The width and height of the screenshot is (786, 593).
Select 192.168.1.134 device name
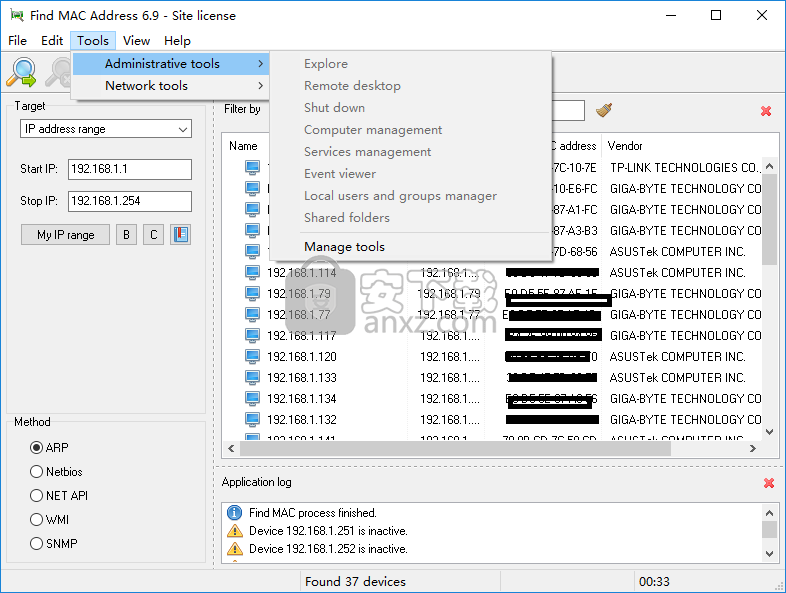point(301,399)
